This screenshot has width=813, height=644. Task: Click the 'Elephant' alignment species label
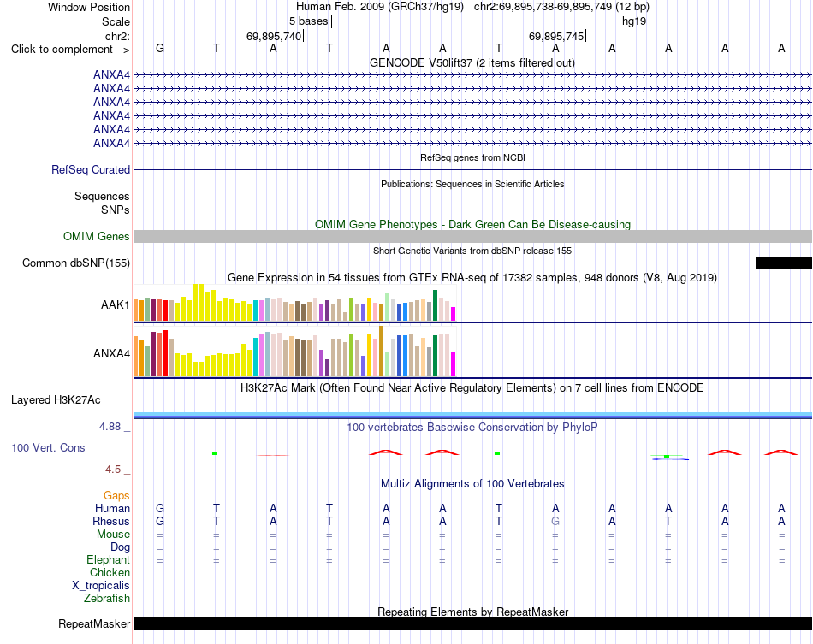(108, 559)
